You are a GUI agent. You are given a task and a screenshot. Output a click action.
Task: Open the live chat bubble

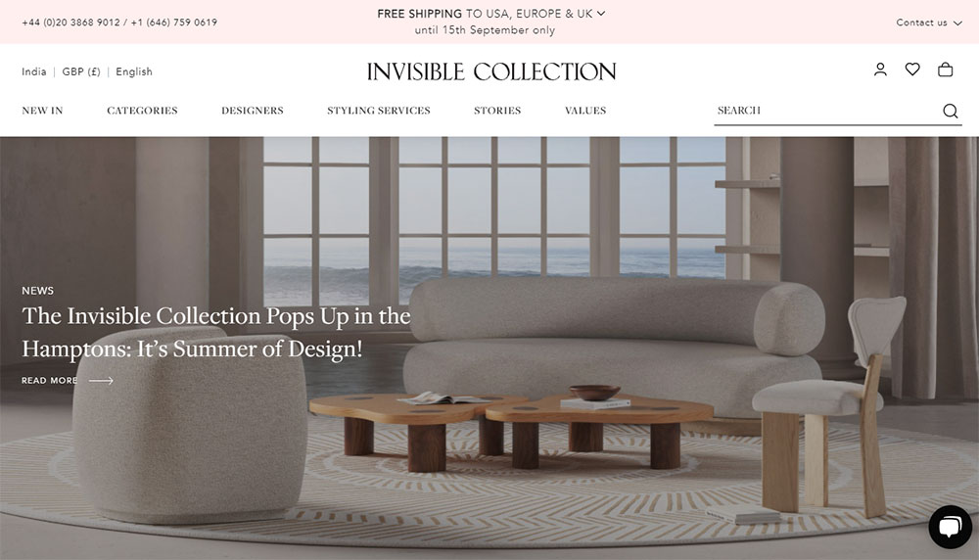(x=950, y=527)
